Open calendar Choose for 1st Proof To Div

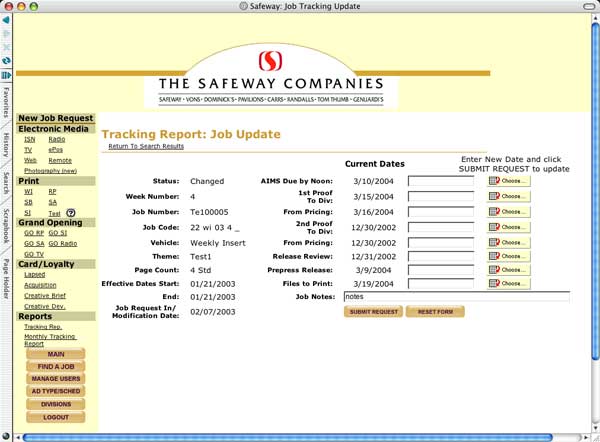tap(509, 196)
